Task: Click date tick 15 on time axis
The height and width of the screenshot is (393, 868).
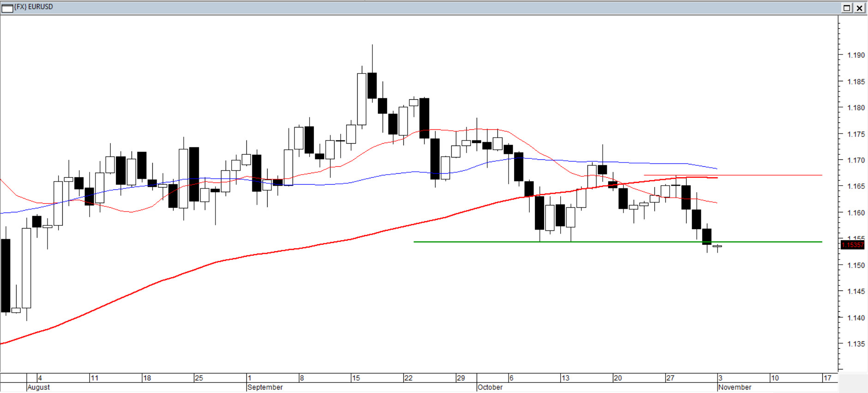Action: point(356,378)
